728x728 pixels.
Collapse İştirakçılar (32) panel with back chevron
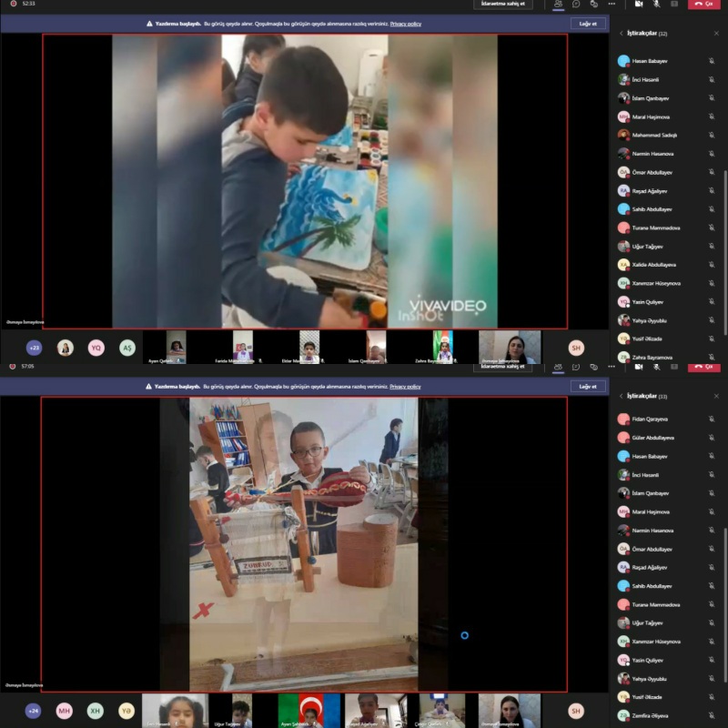pyautogui.click(x=622, y=34)
